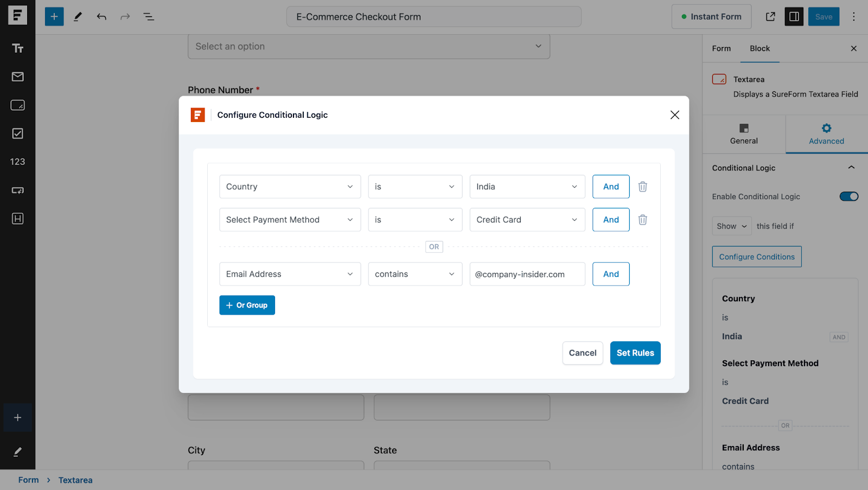Switch to the Form tab

click(x=721, y=48)
